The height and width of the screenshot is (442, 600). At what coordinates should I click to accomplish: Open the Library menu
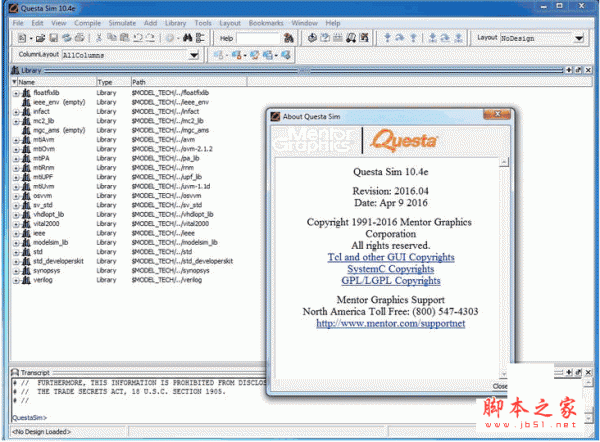coord(175,23)
